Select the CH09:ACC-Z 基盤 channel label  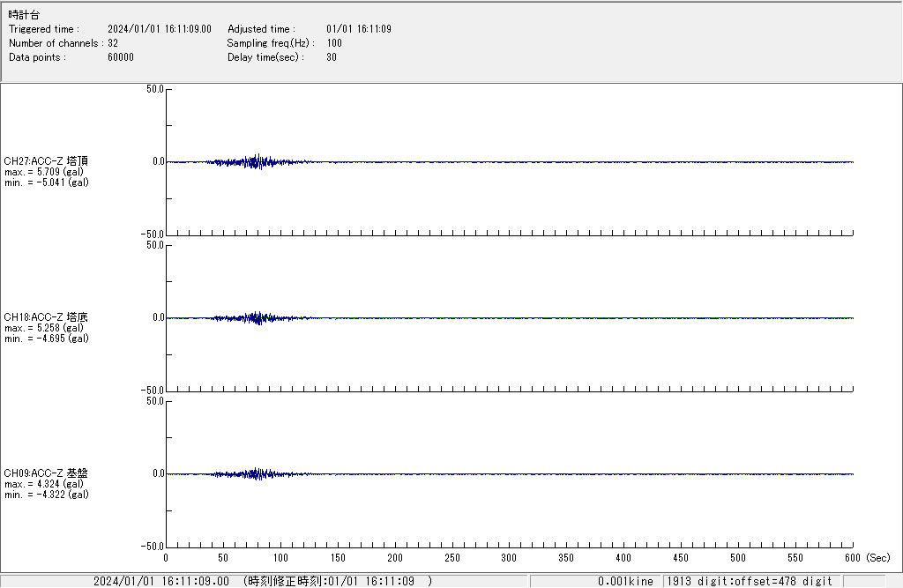click(46, 473)
